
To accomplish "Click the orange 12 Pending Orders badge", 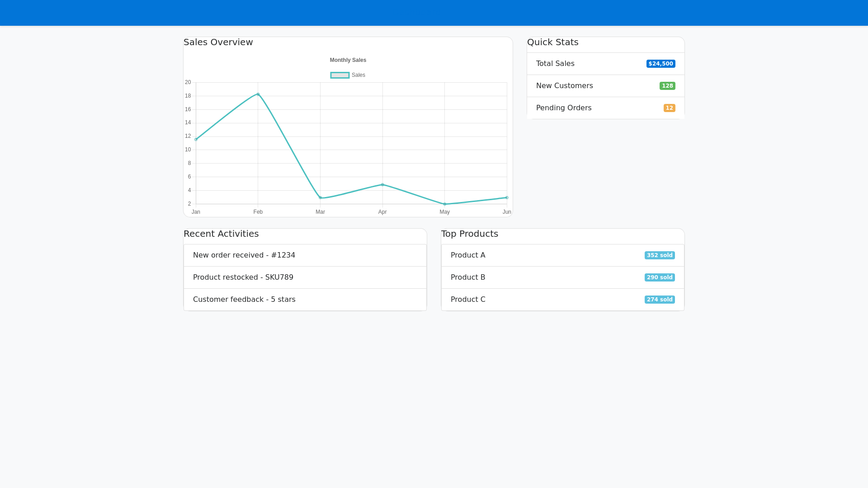I will [x=669, y=108].
